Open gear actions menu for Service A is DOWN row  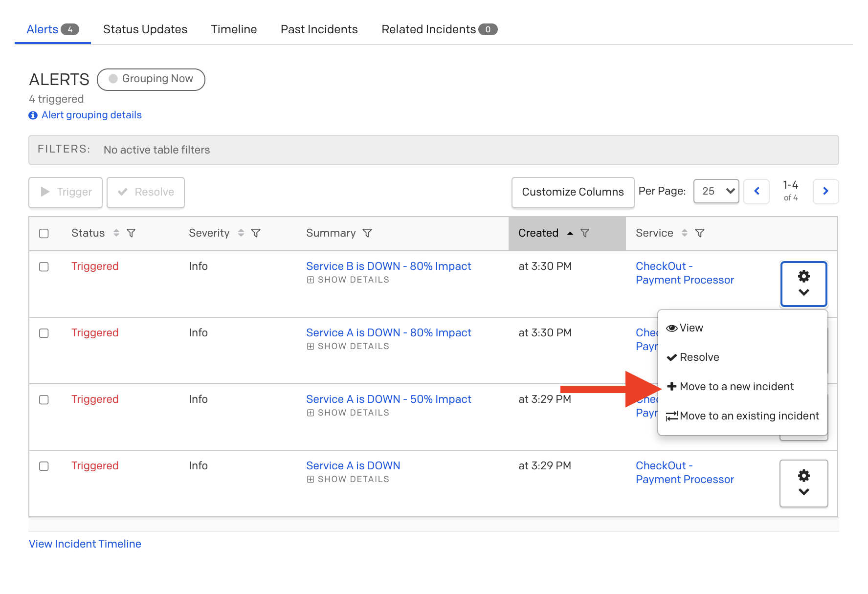tap(804, 484)
